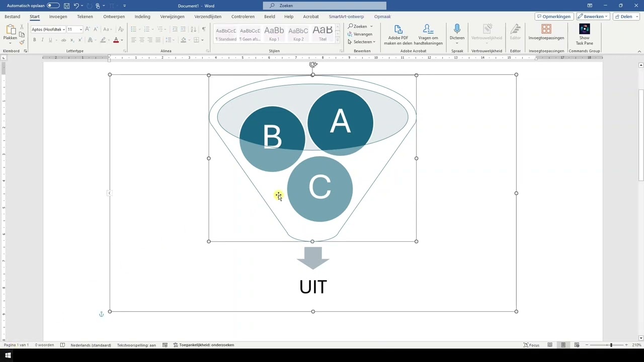Open Adobe PDF maken en delen

point(398,34)
